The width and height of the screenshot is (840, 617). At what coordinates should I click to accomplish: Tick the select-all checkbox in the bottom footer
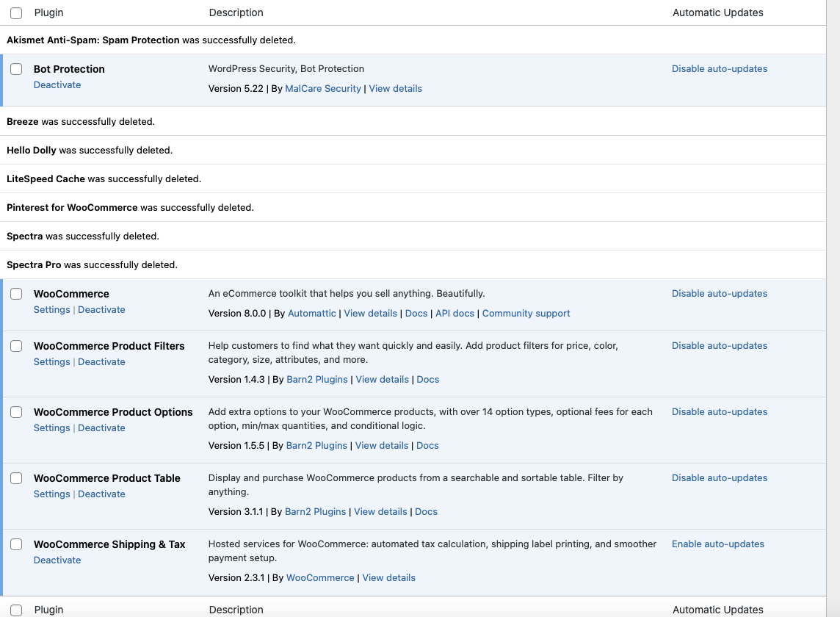pyautogui.click(x=16, y=610)
